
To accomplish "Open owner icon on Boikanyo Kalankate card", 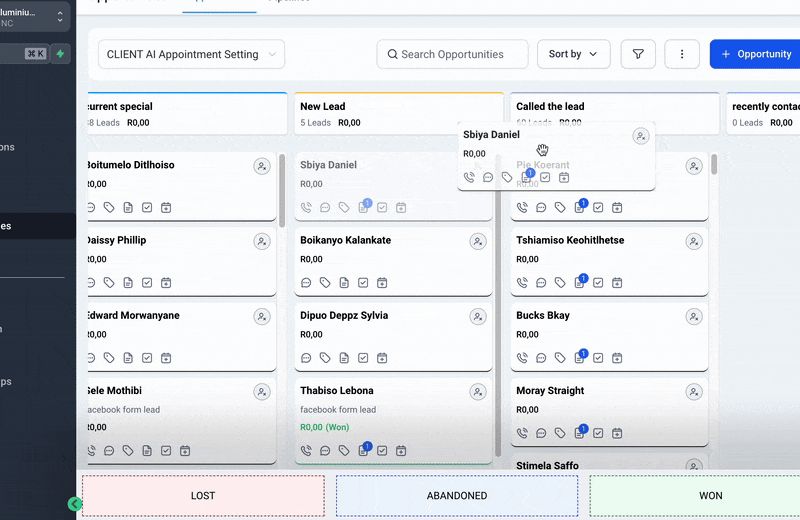I will click(478, 241).
